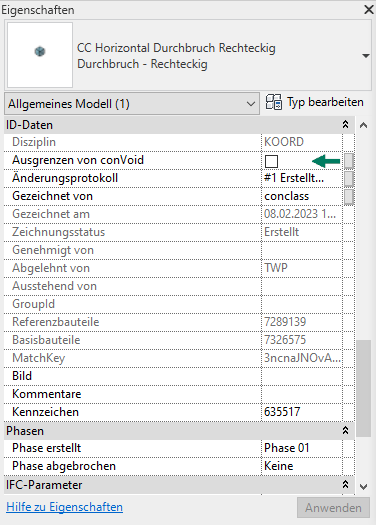Click the scrollbar down arrow
This screenshot has width=376, height=525.
pyautogui.click(x=364, y=487)
